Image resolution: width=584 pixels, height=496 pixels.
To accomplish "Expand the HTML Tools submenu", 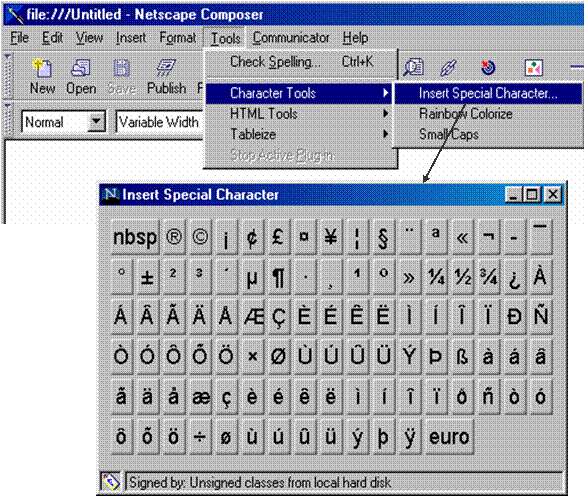I will (299, 114).
